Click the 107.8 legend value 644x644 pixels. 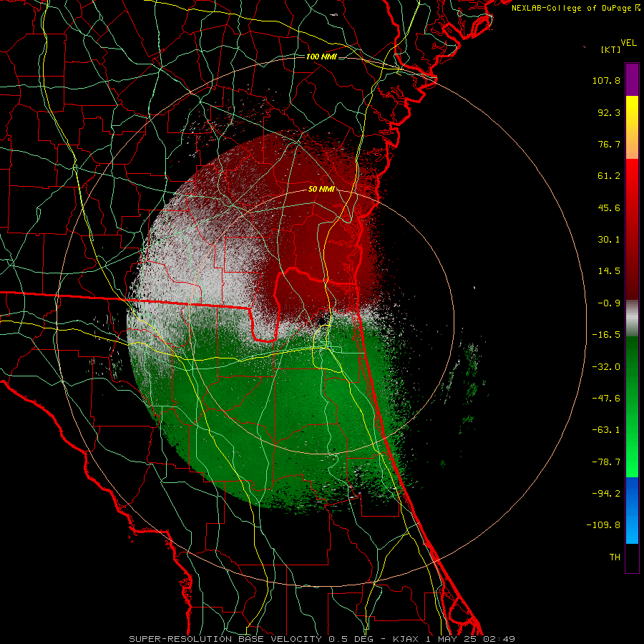(x=606, y=80)
